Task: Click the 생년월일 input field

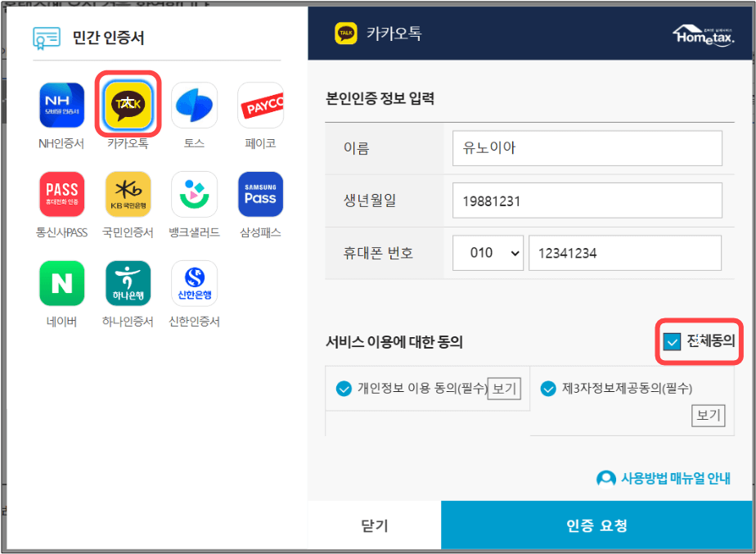Action: tap(587, 200)
